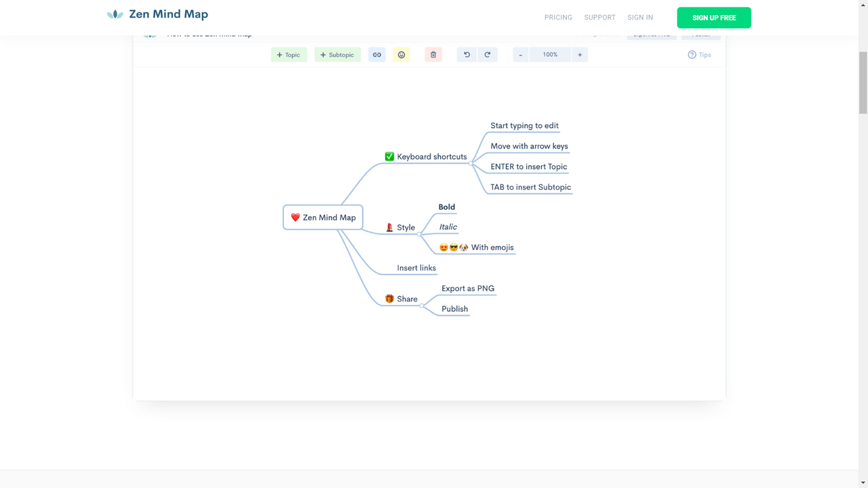
Task: Zoom in with the plus button
Action: click(580, 55)
